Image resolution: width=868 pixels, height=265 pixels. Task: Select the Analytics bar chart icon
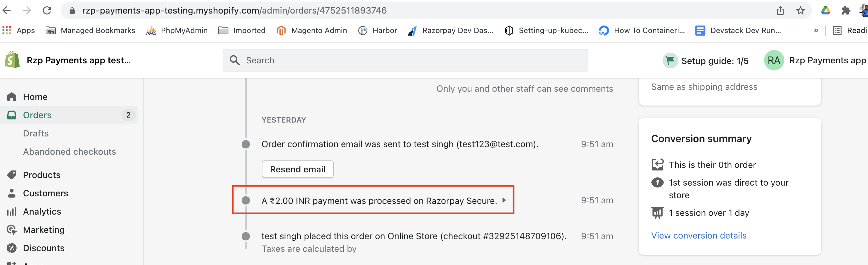(x=12, y=211)
